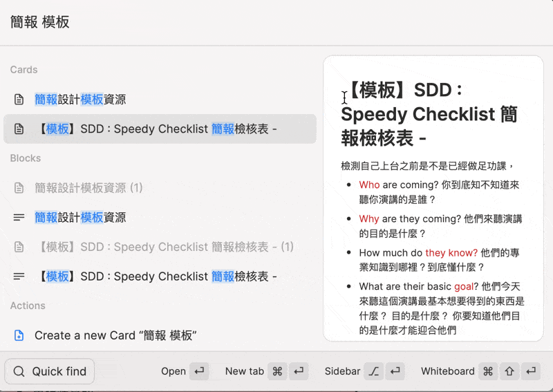Select the greyed 簡報設計模板資源 (1) block header
The height and width of the screenshot is (392, 553).
point(88,188)
